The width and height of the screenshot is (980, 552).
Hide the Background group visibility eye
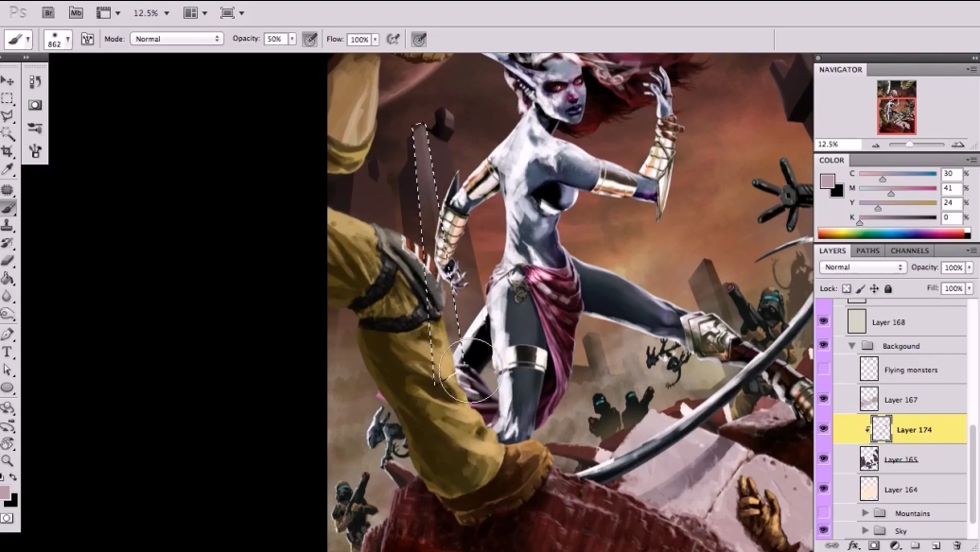pos(823,345)
